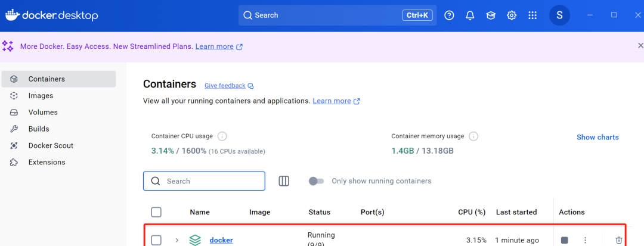Image resolution: width=644 pixels, height=246 pixels.
Task: Expand the docker compose stack row
Action: 177,240
